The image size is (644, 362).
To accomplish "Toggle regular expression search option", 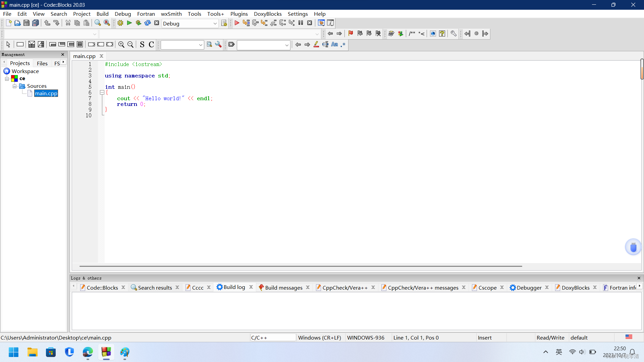I will tap(343, 45).
